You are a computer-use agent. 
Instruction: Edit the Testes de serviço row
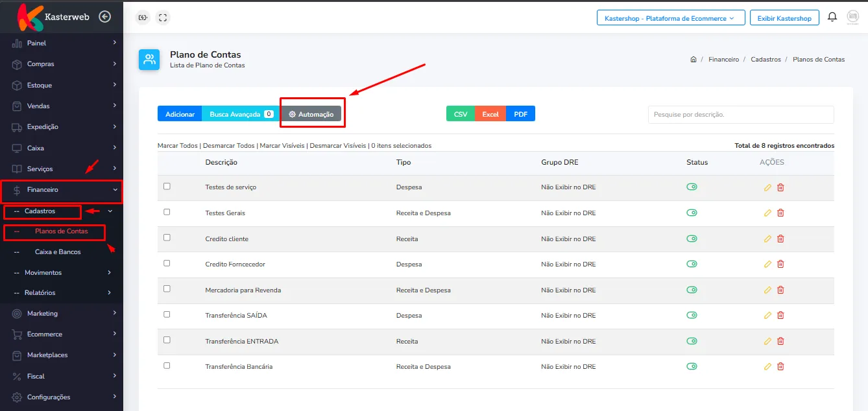[767, 187]
